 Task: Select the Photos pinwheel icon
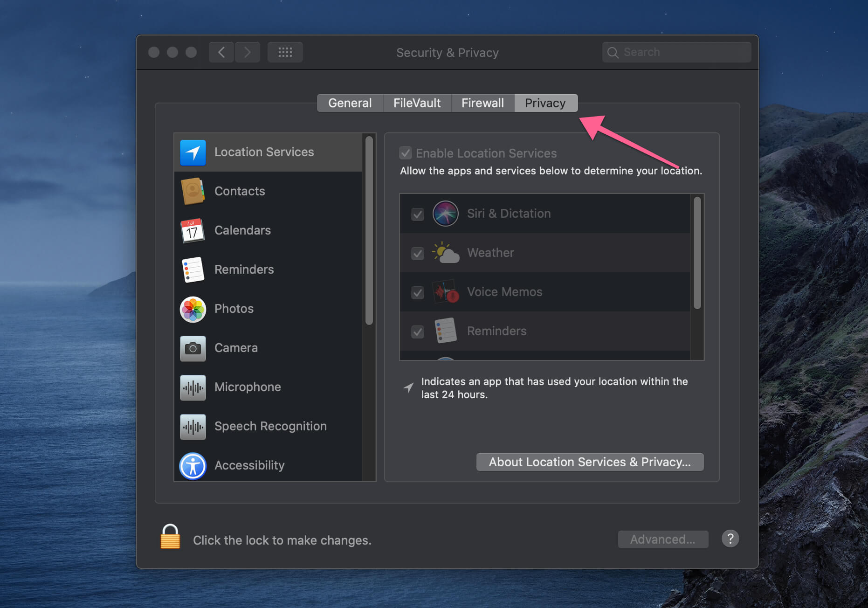click(193, 309)
